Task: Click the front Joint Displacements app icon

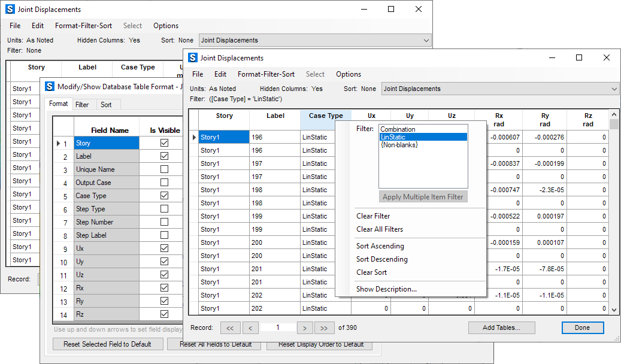Action: [x=193, y=58]
